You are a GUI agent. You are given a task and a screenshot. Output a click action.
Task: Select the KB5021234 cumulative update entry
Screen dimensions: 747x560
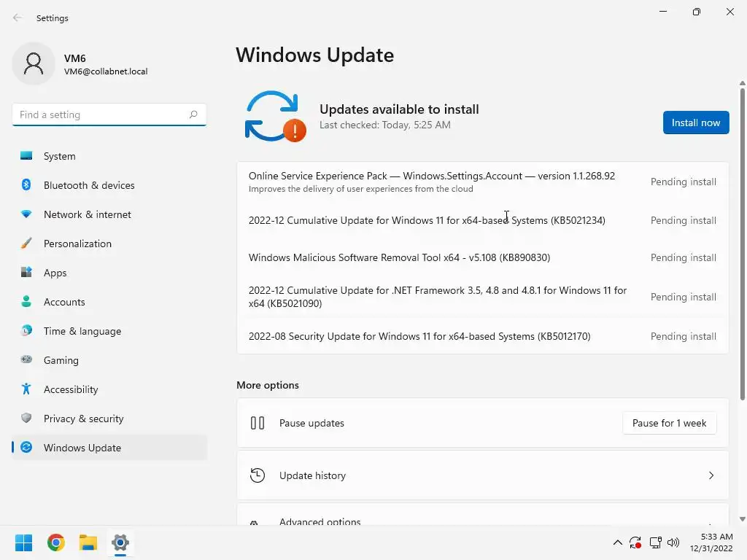point(483,220)
